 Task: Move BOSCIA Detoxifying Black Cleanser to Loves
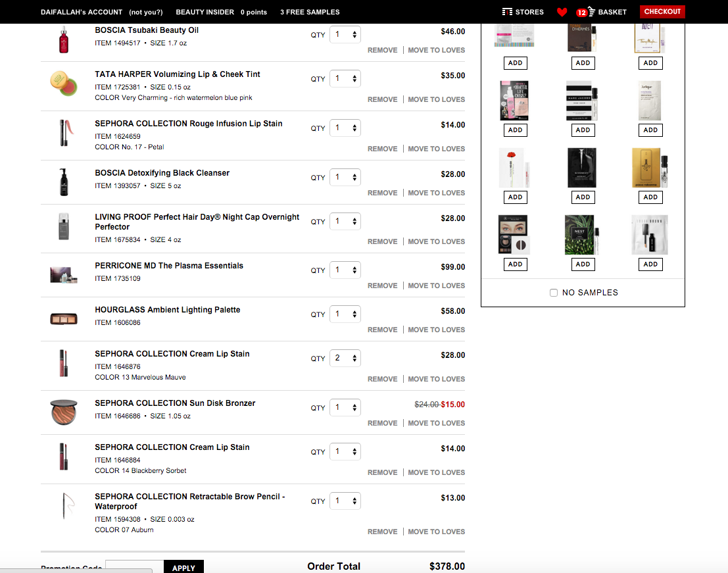pyautogui.click(x=436, y=193)
